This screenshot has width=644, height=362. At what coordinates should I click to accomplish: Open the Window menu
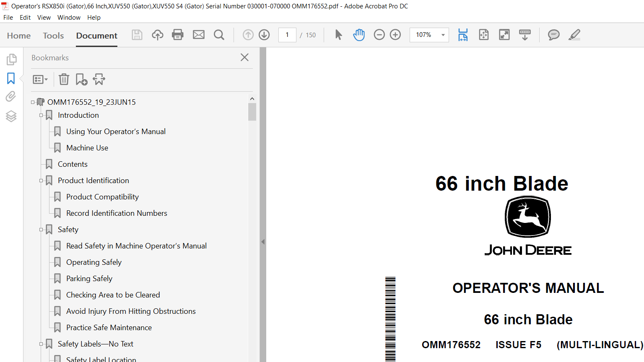point(69,18)
